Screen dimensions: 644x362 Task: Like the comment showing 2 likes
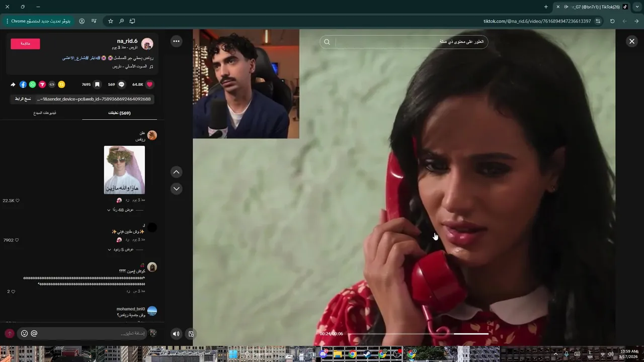(13, 292)
